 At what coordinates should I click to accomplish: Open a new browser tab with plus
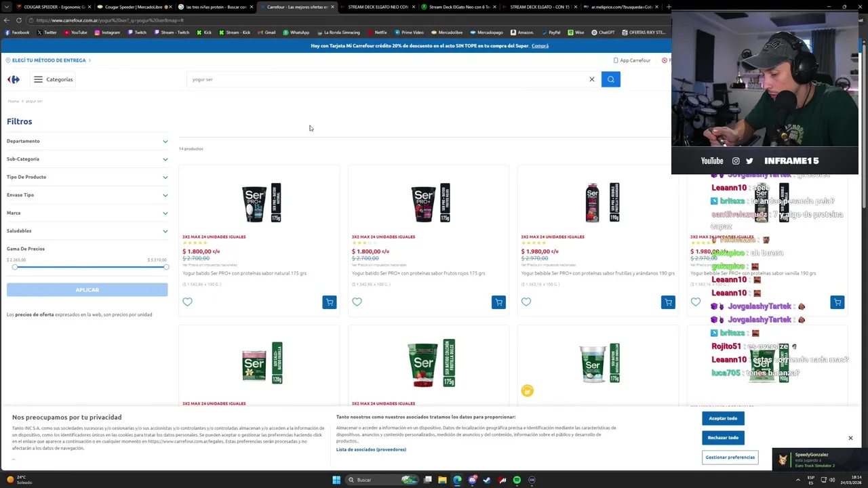(x=669, y=7)
